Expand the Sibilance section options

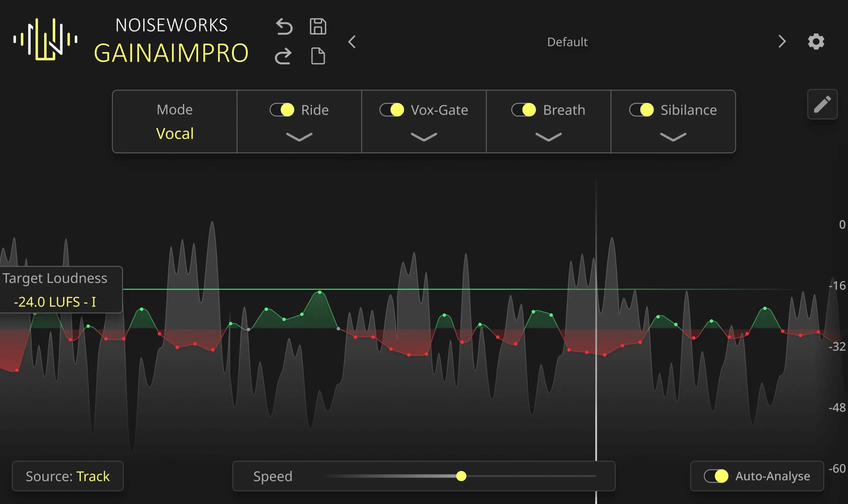tap(673, 137)
